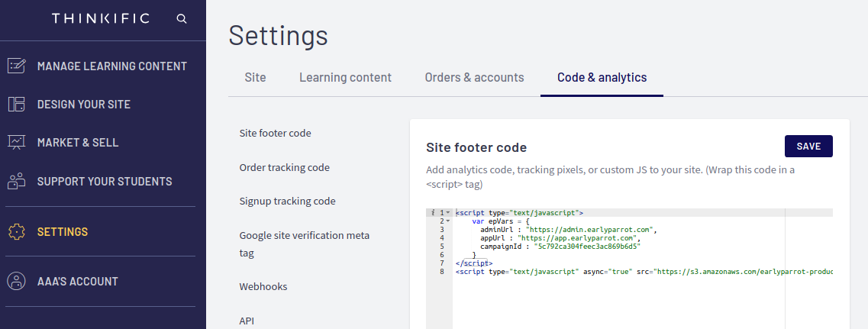The height and width of the screenshot is (329, 868).
Task: Open Site footer code section
Action: point(275,133)
